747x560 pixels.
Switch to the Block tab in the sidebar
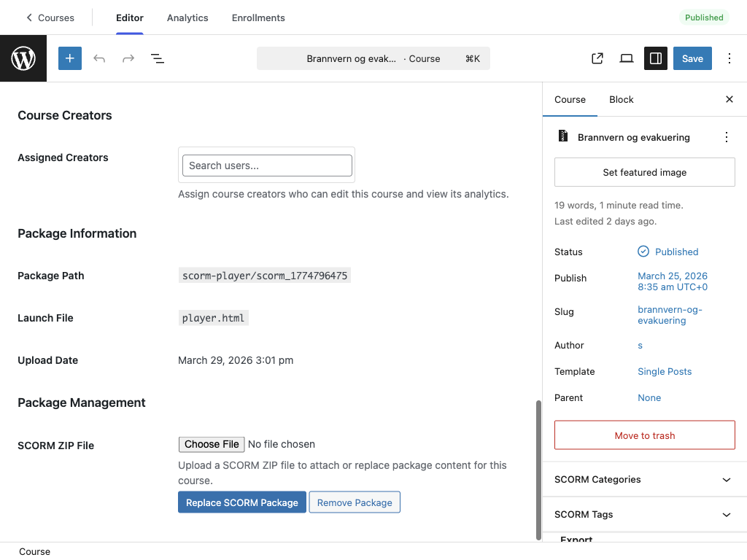(x=621, y=99)
